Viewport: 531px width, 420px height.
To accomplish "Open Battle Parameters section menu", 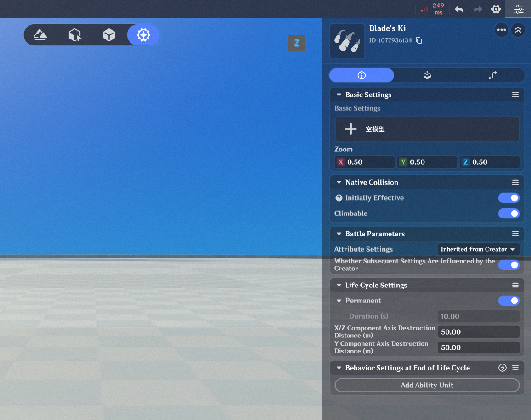I will pos(515,234).
